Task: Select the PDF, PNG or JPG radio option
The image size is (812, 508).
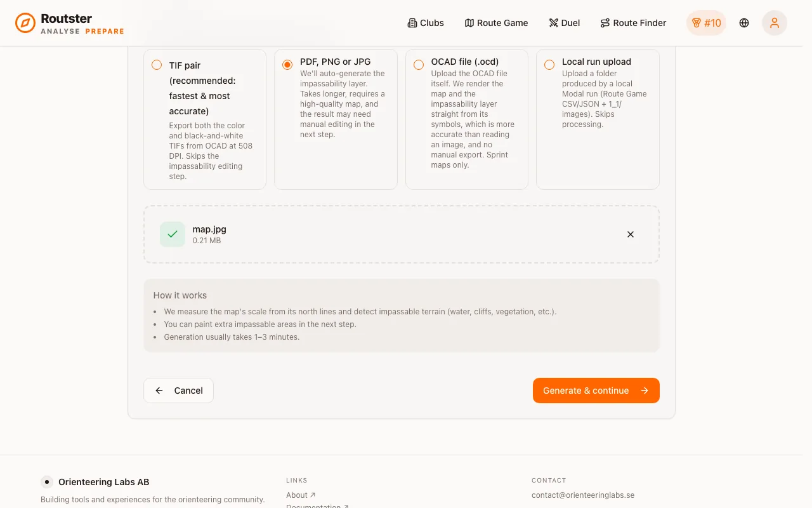Action: [287, 65]
